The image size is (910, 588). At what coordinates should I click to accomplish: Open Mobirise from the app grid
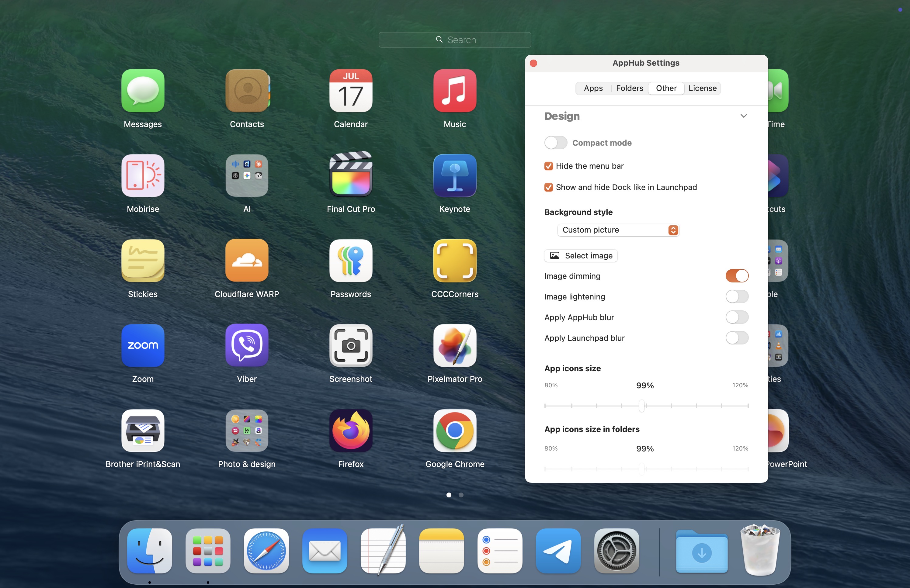pyautogui.click(x=143, y=176)
